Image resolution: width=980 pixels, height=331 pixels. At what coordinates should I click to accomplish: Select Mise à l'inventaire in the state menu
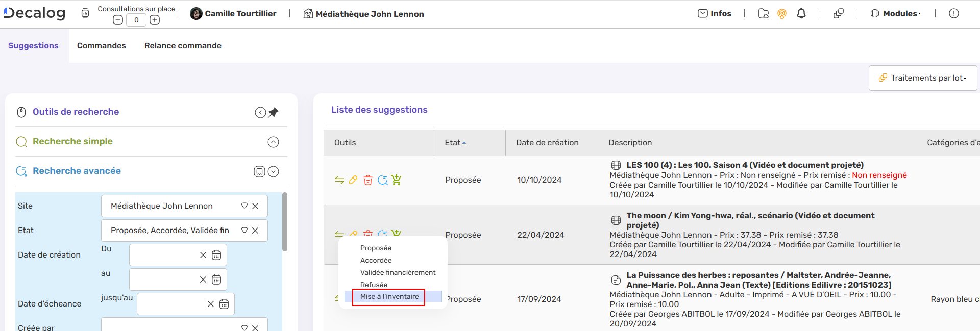point(389,297)
